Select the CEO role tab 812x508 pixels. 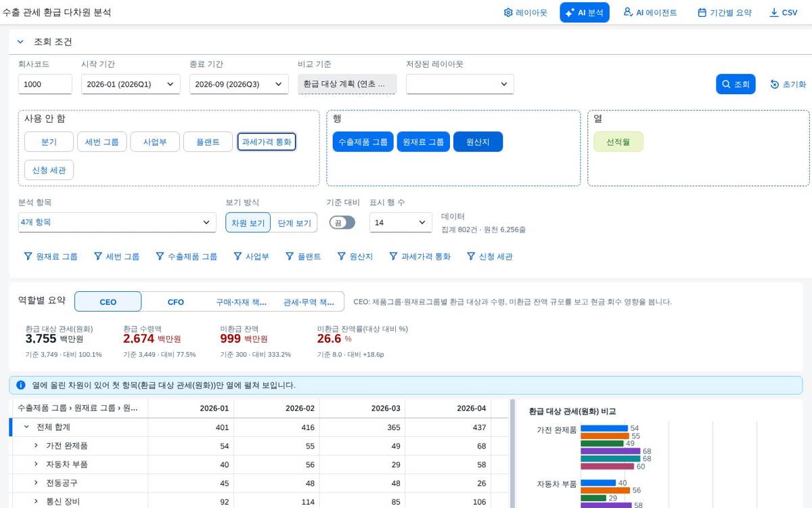point(108,302)
